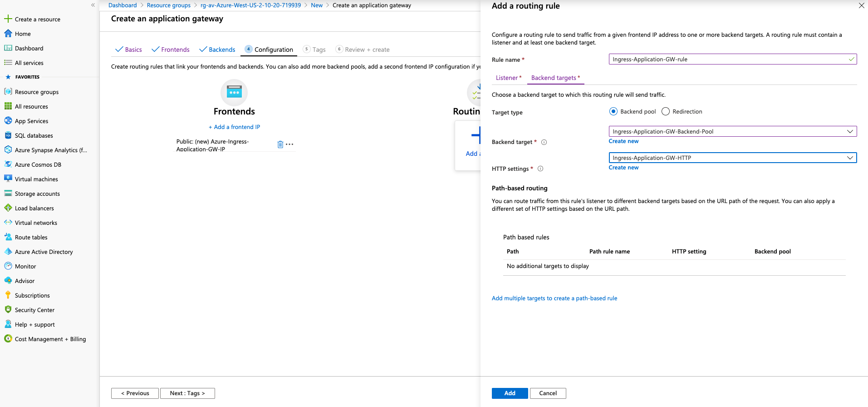The width and height of the screenshot is (868, 407).
Task: Click the Subscriptions key icon
Action: pyautogui.click(x=8, y=295)
